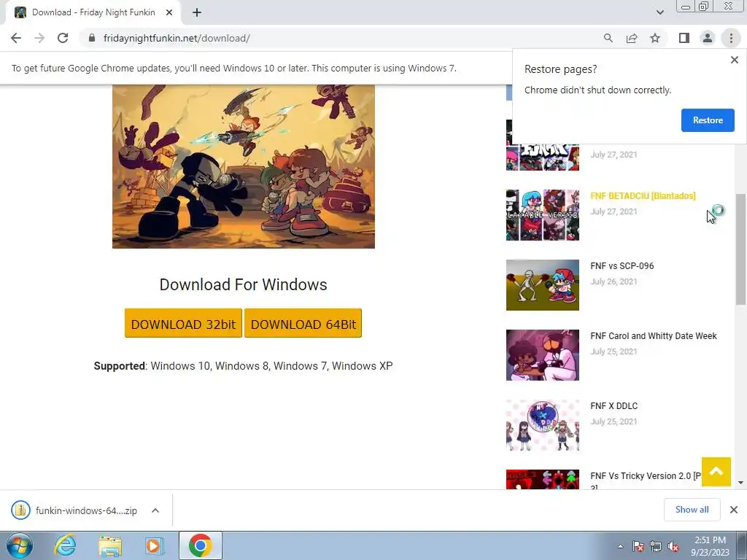Click the Chrome taskbar icon
747x560 pixels.
point(201,545)
